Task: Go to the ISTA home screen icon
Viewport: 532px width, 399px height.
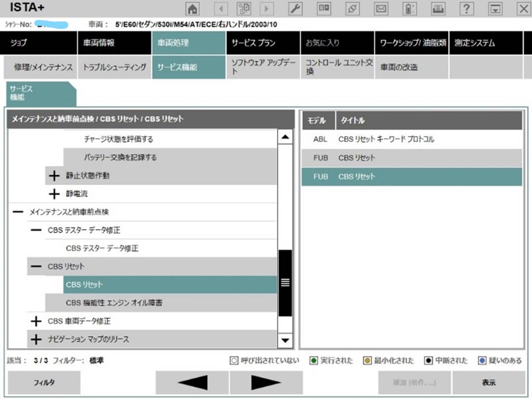Action: click(193, 8)
